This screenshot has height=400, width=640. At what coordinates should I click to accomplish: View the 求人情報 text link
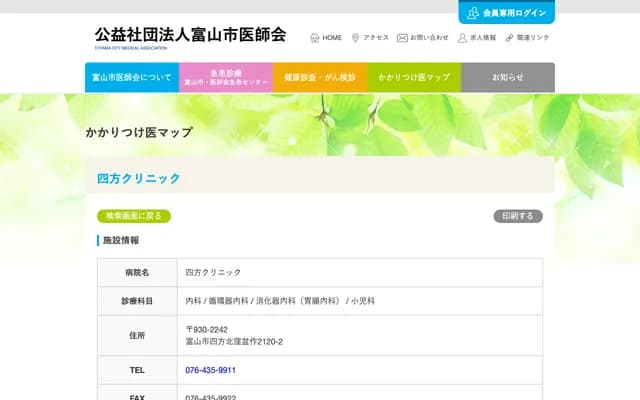(483, 38)
